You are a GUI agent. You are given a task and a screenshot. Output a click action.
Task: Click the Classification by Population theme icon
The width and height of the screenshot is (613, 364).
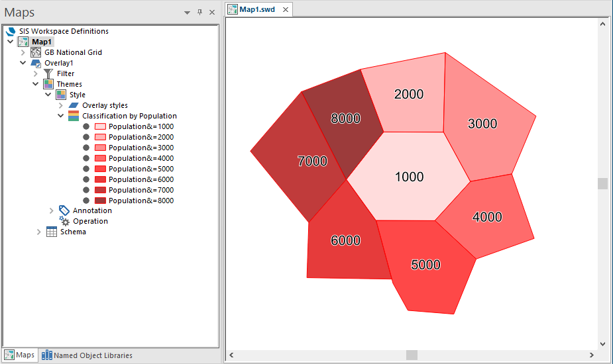(x=74, y=116)
